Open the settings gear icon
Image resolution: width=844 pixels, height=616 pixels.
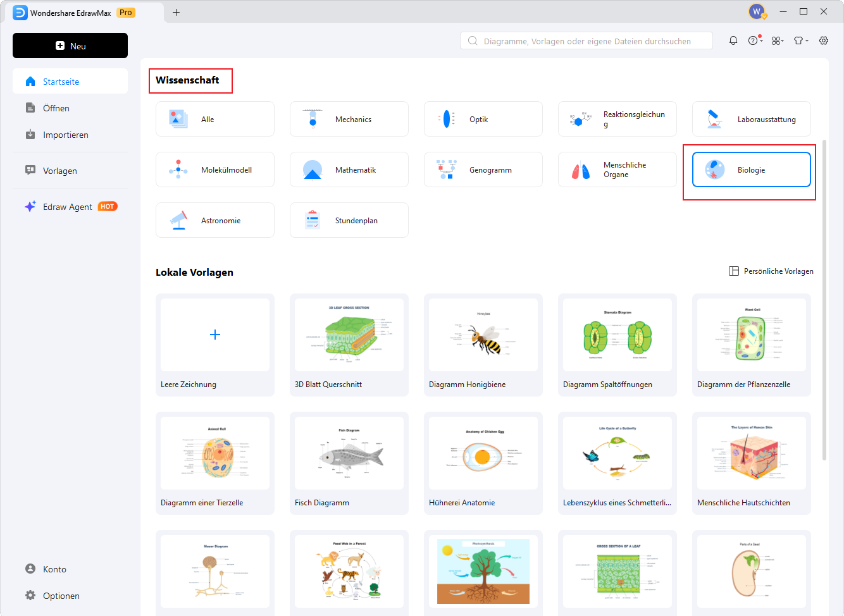coord(824,40)
